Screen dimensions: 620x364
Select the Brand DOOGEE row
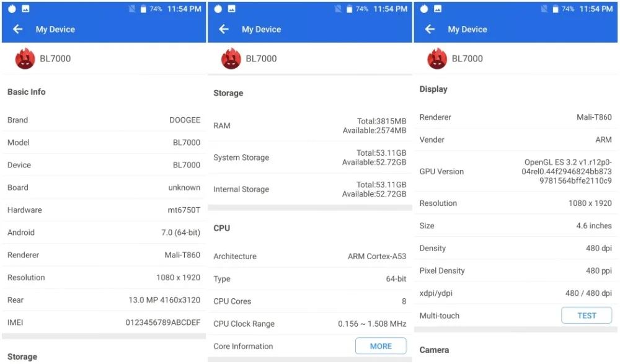104,120
